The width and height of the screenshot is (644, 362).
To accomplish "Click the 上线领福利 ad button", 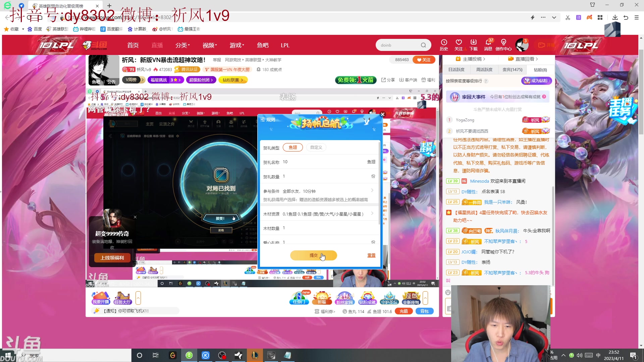I will [x=112, y=258].
